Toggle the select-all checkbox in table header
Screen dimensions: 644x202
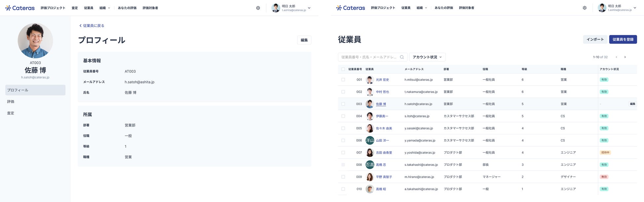coord(343,69)
